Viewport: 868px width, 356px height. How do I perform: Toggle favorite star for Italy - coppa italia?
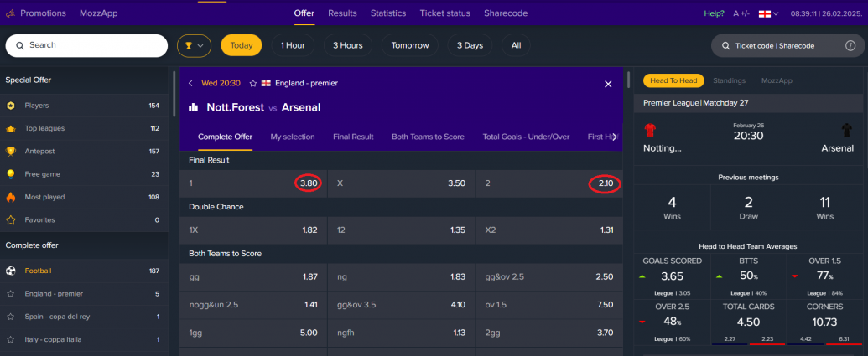11,339
